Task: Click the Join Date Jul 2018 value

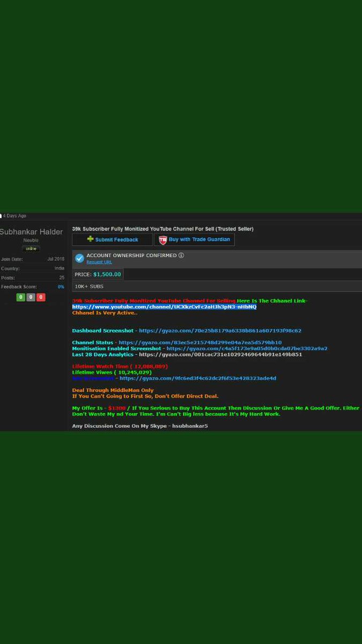Action: click(55, 259)
